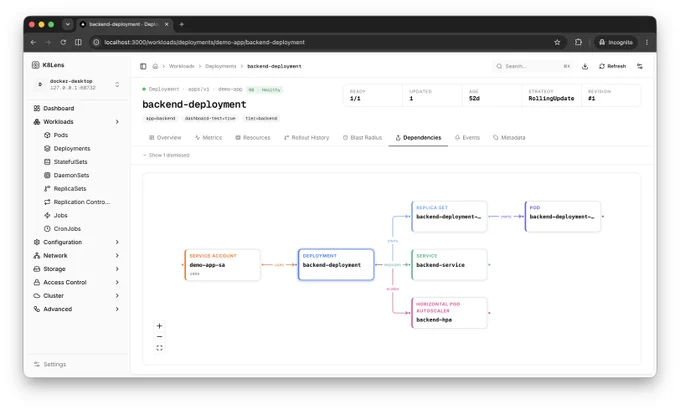
Task: Open browser three-dot menu
Action: pos(647,43)
